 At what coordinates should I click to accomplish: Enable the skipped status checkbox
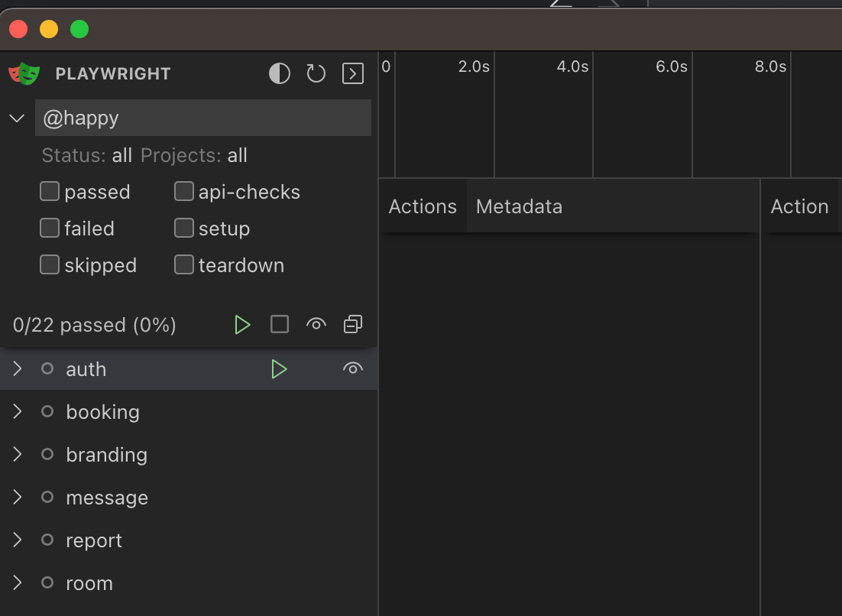[50, 264]
